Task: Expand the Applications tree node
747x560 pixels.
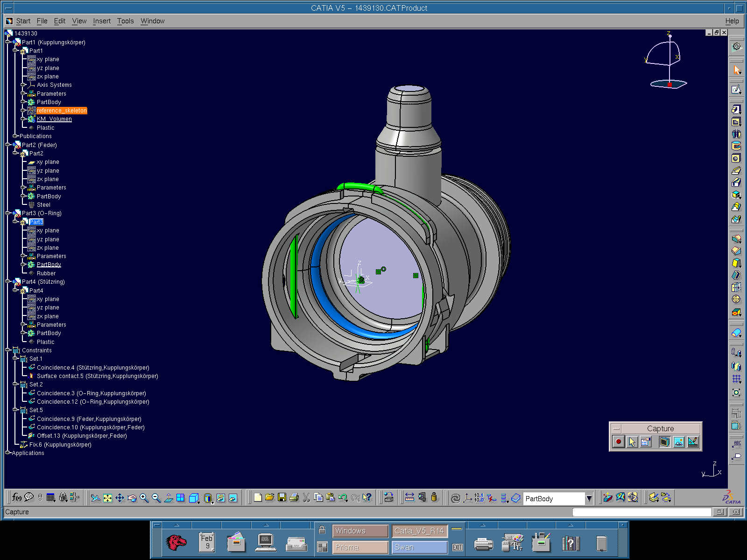Action: [x=8, y=453]
